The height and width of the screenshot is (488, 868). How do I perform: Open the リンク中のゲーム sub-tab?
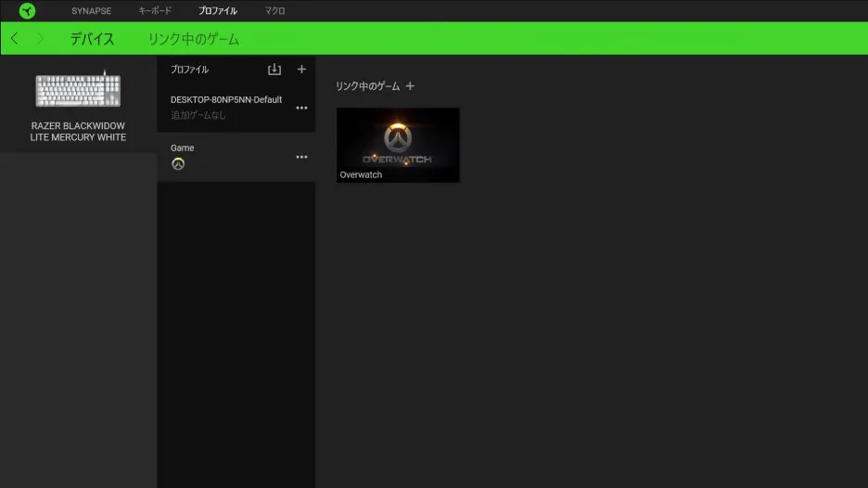click(193, 39)
